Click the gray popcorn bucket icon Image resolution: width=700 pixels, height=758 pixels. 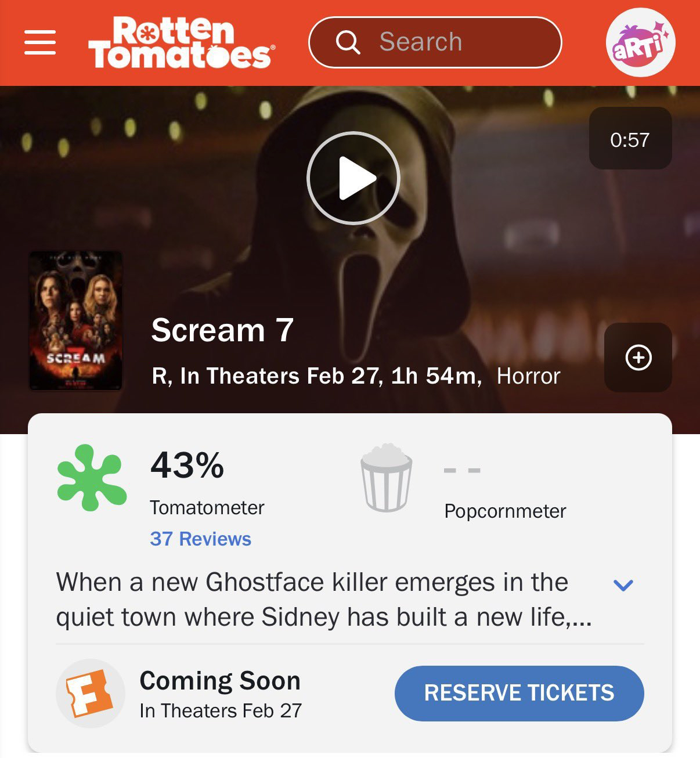[386, 478]
